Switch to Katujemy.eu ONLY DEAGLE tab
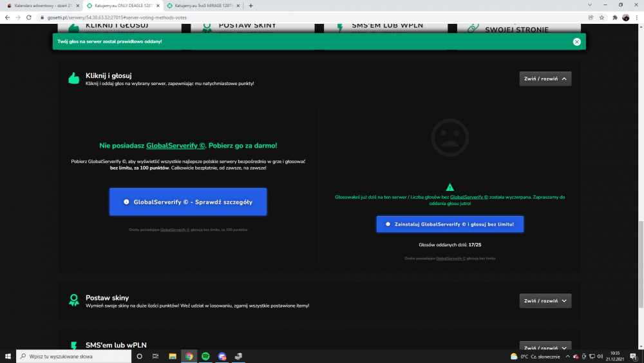The width and height of the screenshot is (644, 363). 122,6
